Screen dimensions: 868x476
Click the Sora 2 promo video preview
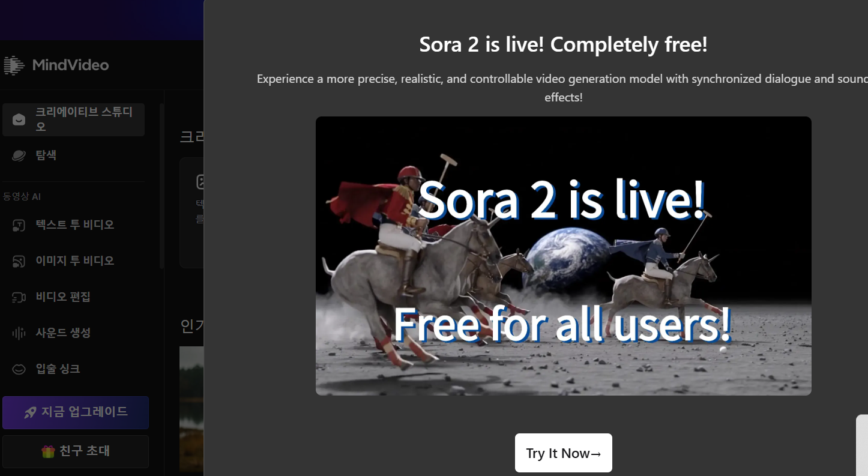point(564,256)
